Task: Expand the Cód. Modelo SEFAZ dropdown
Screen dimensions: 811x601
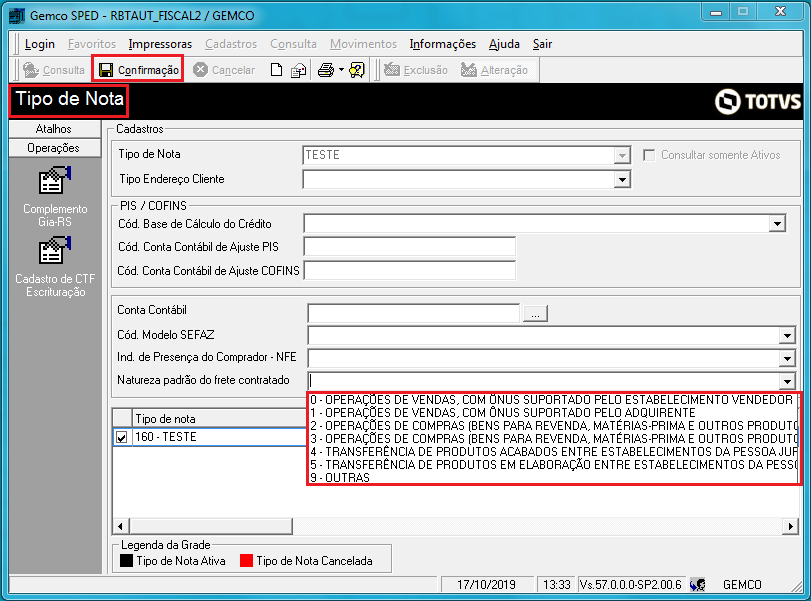Action: click(x=787, y=336)
